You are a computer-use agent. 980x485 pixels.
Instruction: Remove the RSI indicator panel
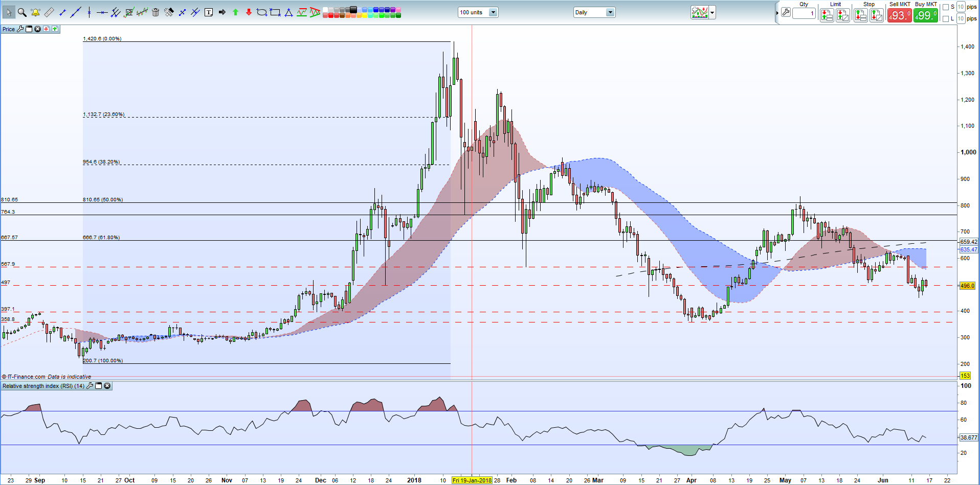click(x=107, y=386)
